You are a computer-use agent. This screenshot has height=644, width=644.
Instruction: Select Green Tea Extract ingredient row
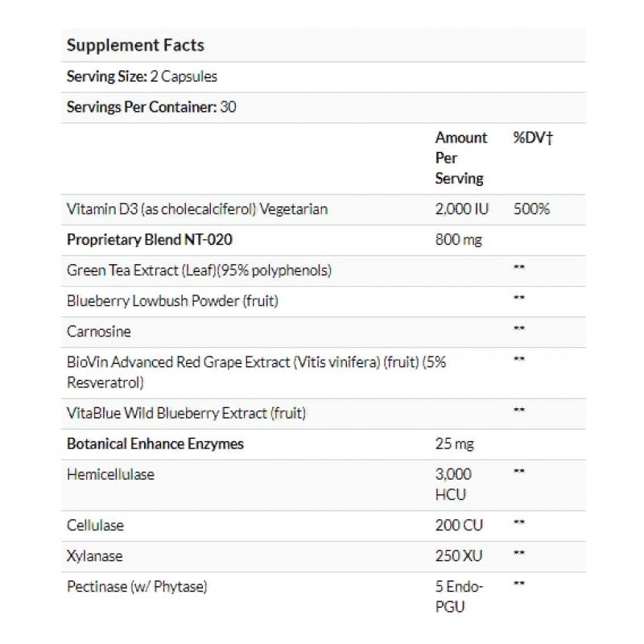click(x=200, y=270)
